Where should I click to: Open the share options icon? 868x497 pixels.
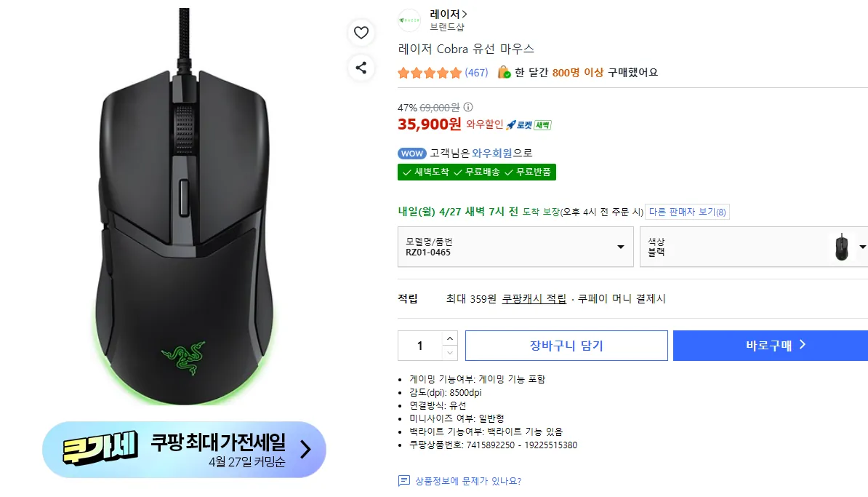[x=361, y=68]
